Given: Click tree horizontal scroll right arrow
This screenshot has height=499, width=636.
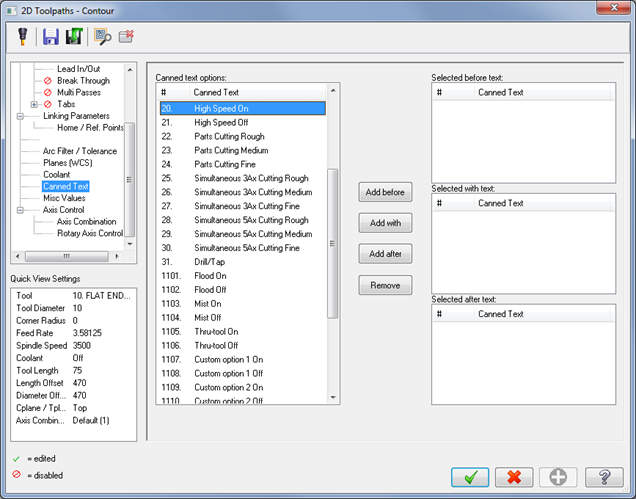Looking at the screenshot, I should [x=117, y=256].
